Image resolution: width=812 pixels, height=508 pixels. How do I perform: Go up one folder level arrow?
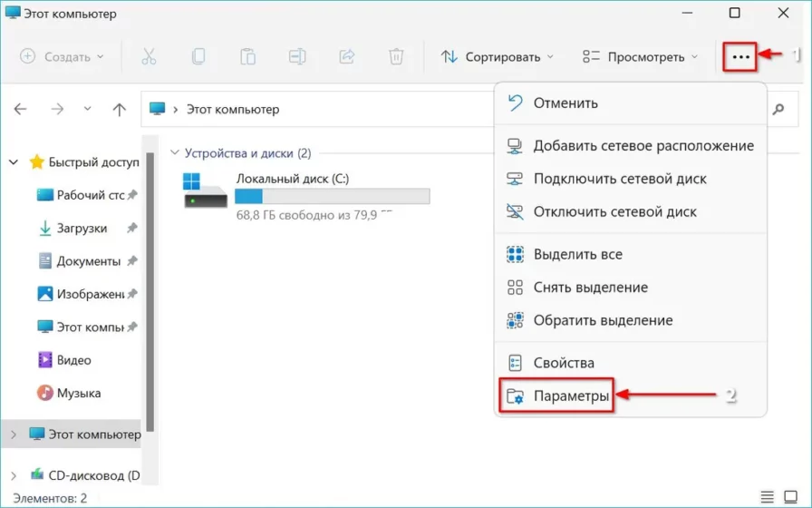pos(119,109)
